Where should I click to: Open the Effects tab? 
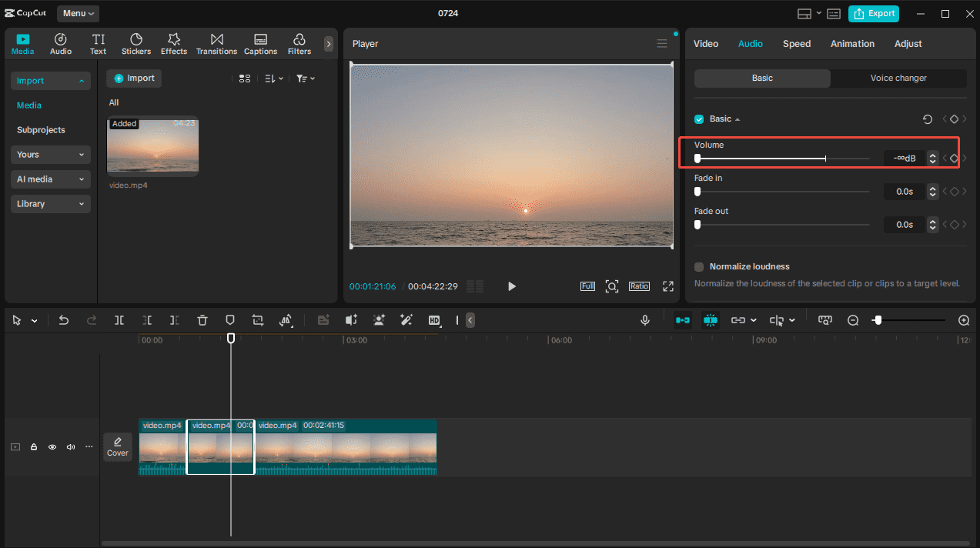(x=174, y=44)
